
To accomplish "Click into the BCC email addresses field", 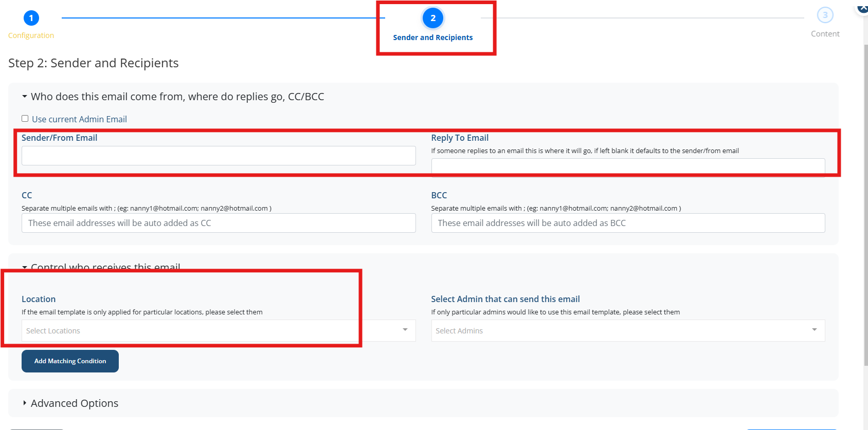I will 628,223.
